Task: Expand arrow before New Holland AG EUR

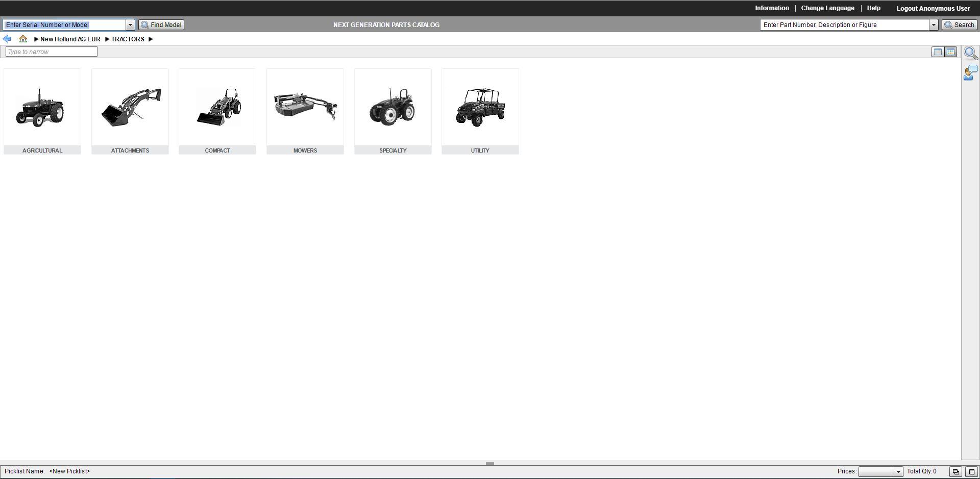Action: pos(36,39)
